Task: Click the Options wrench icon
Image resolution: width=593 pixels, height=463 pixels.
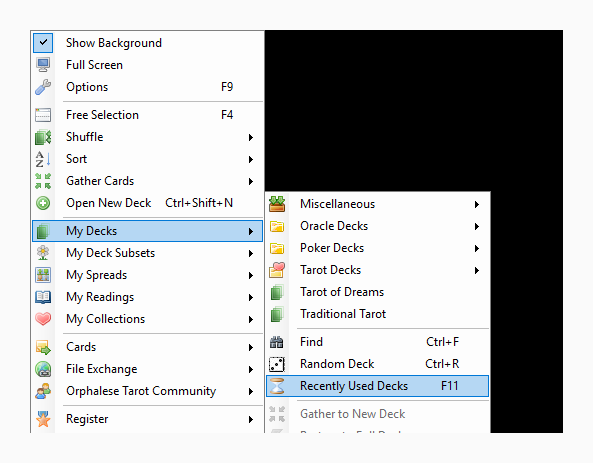Action: pyautogui.click(x=43, y=87)
